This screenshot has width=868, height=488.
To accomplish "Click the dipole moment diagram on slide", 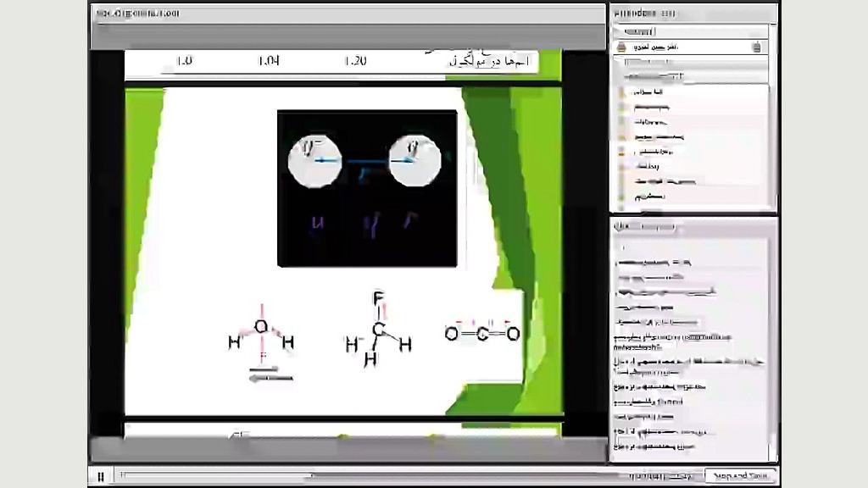I will click(367, 188).
